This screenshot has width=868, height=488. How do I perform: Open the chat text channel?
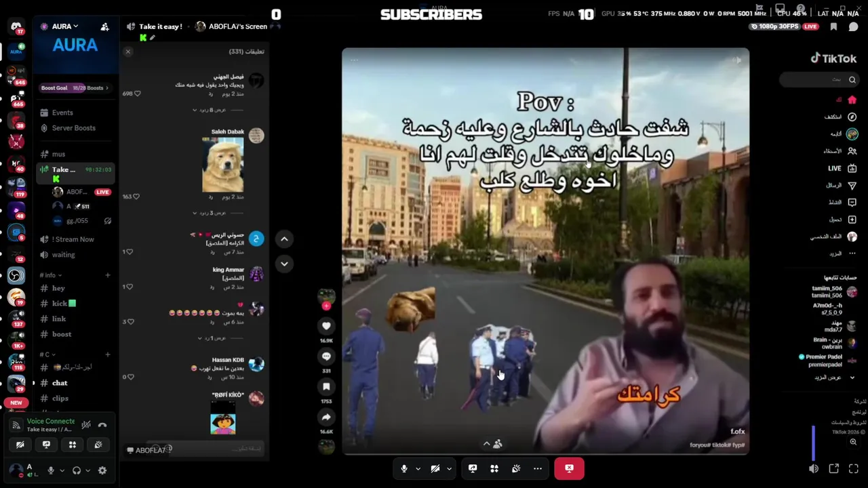pos(60,383)
